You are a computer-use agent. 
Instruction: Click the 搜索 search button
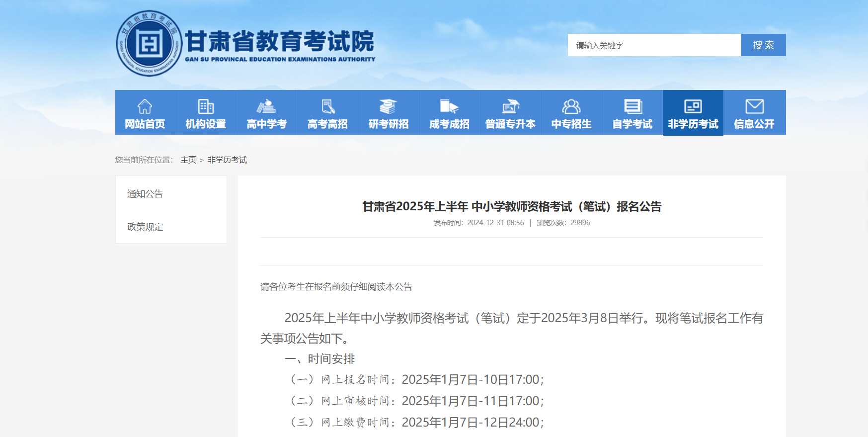(x=764, y=45)
